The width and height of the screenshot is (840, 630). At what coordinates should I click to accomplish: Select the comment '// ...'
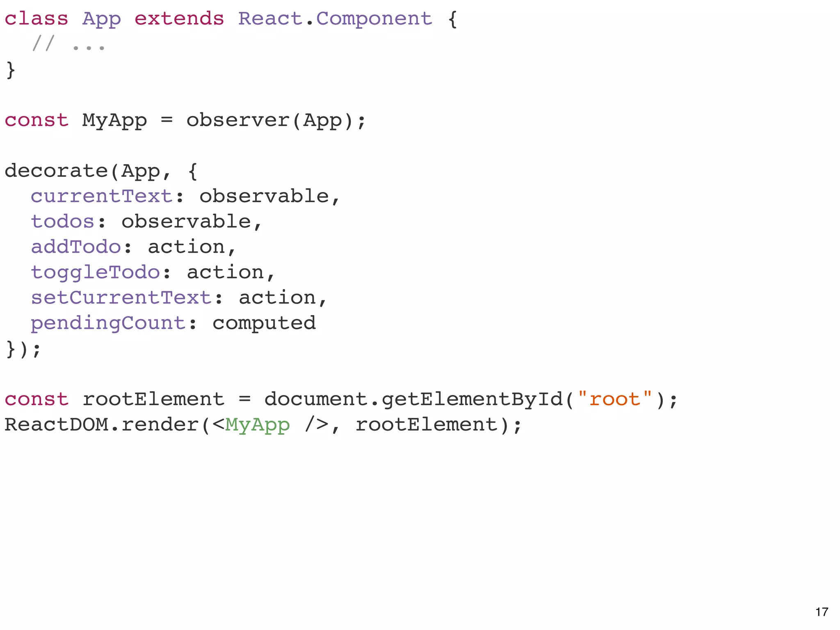pyautogui.click(x=68, y=43)
